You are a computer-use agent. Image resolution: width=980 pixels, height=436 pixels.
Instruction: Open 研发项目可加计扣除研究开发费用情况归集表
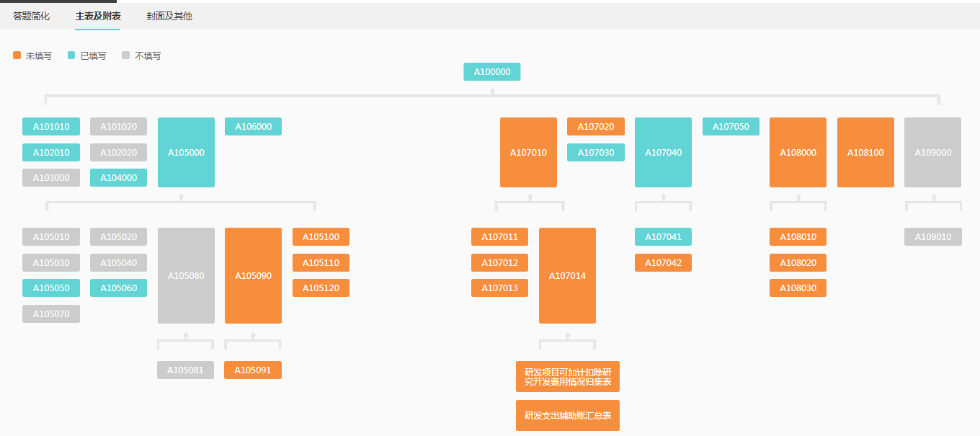coord(568,377)
